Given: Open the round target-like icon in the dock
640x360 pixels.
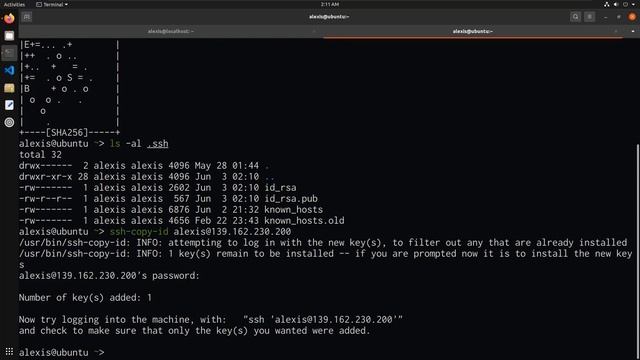Looking at the screenshot, I should point(9,122).
